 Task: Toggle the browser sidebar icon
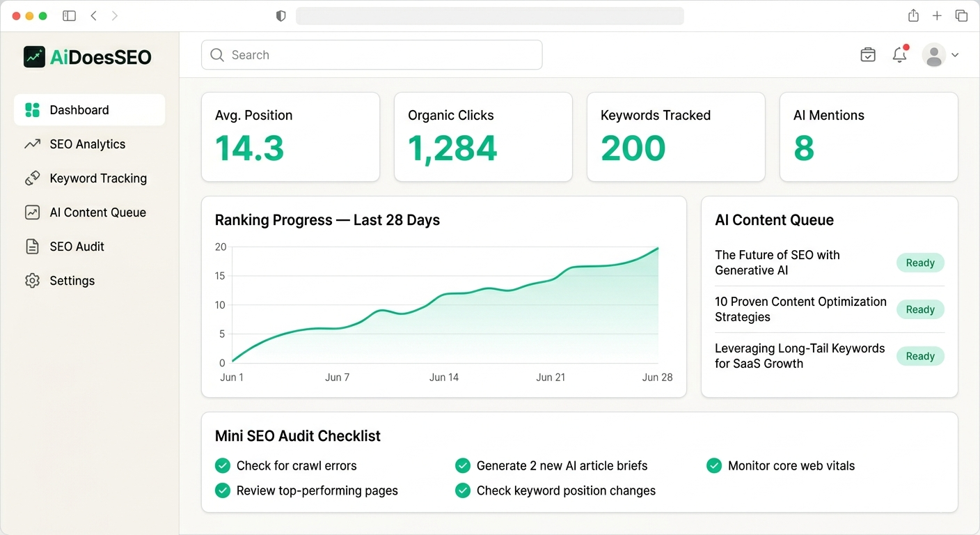(x=69, y=15)
